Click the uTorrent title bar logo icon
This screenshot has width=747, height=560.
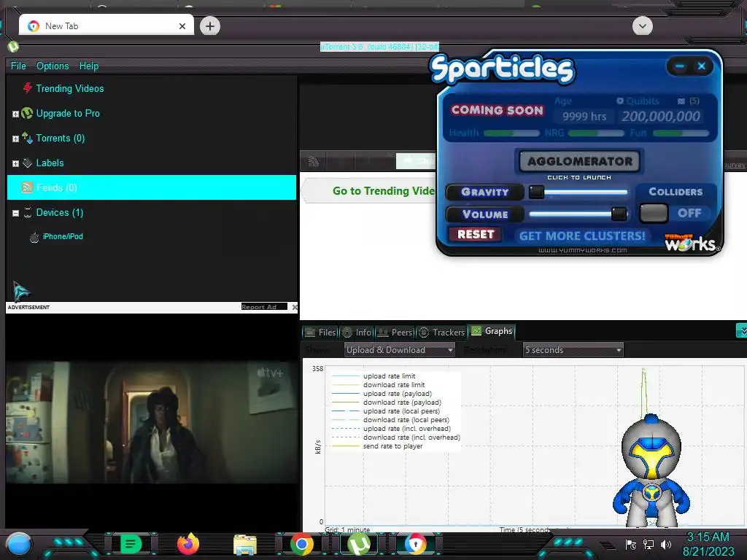13,46
